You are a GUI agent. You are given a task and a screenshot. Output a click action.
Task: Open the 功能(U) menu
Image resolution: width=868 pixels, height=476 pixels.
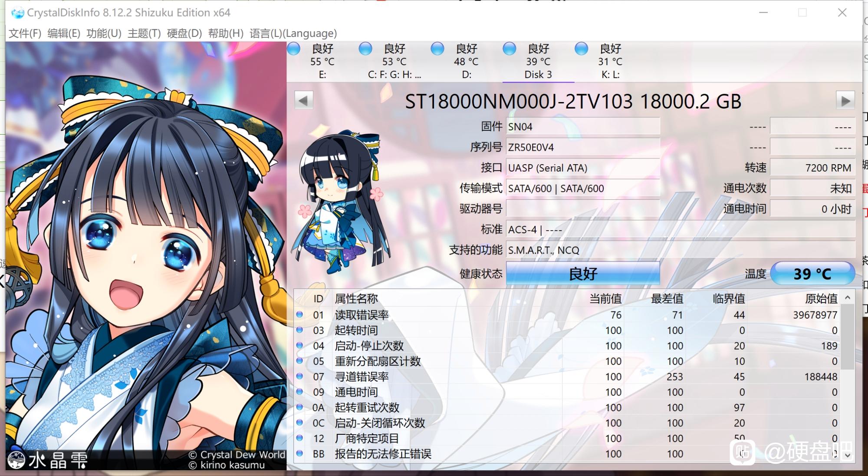click(x=104, y=33)
